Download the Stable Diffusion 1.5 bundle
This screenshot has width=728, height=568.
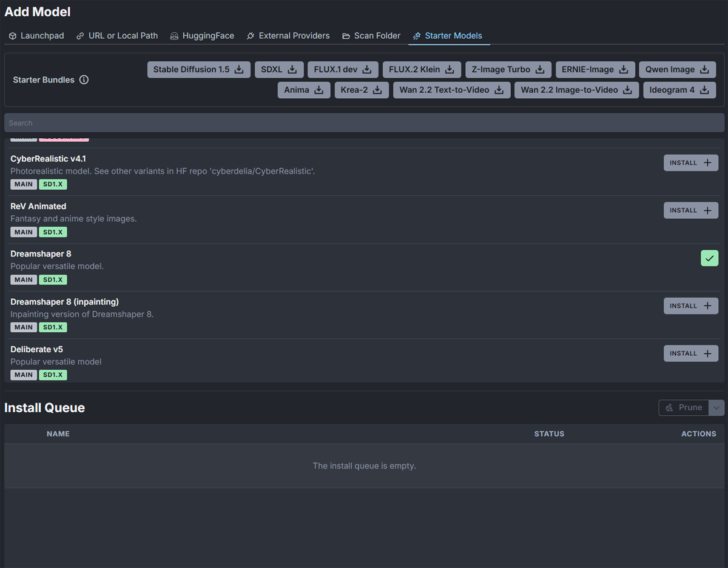(x=198, y=70)
